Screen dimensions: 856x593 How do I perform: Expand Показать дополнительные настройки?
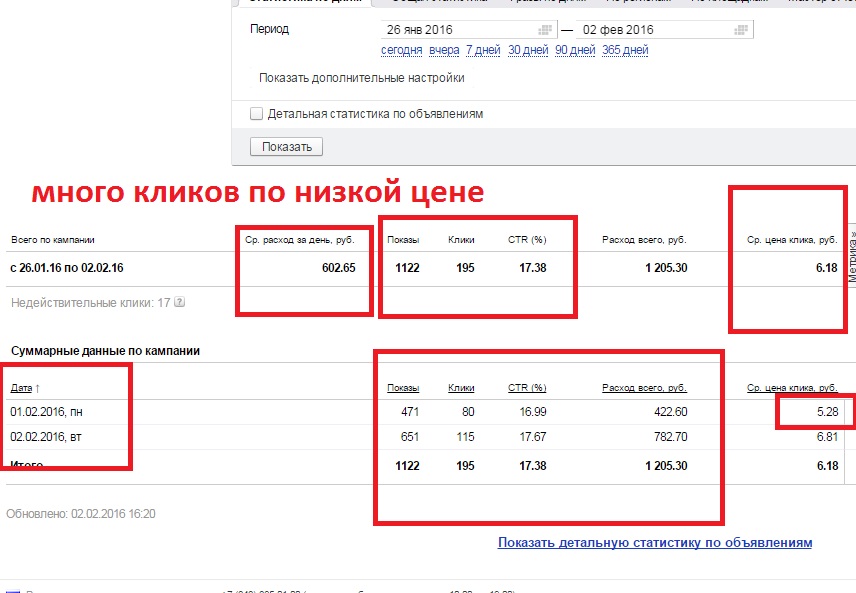361,78
